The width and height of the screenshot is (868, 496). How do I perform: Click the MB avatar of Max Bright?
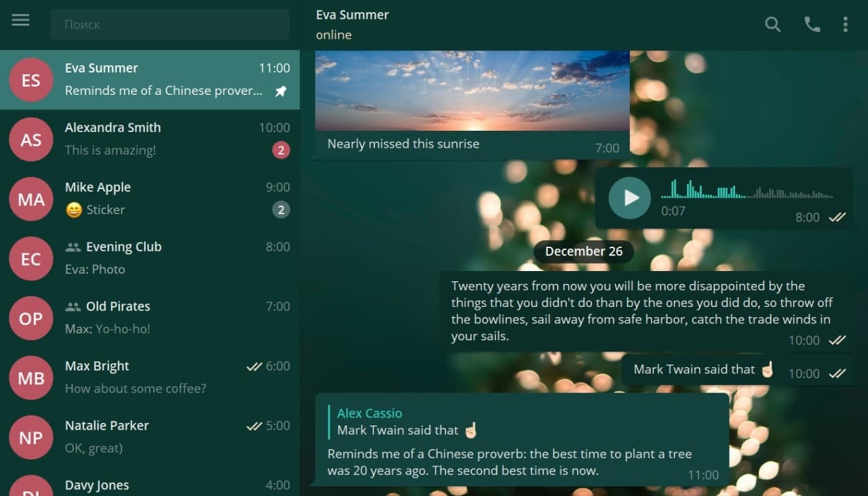pos(31,378)
